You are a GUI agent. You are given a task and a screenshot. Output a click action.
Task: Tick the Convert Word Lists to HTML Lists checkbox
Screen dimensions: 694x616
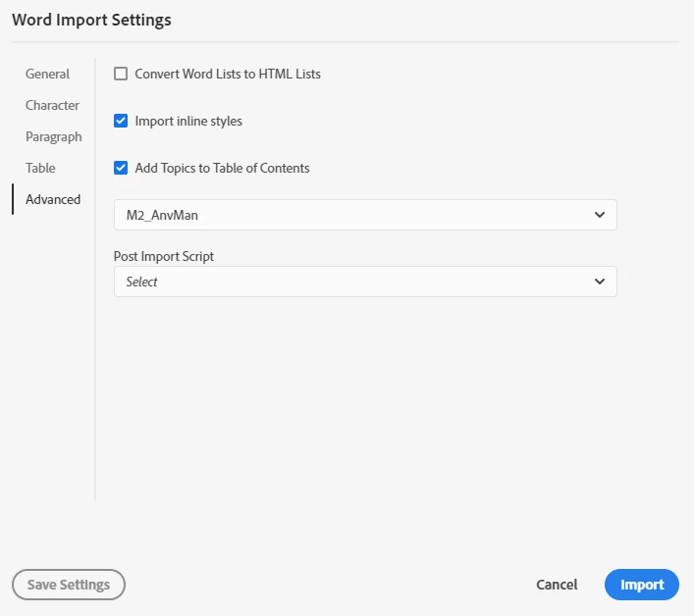pyautogui.click(x=121, y=74)
